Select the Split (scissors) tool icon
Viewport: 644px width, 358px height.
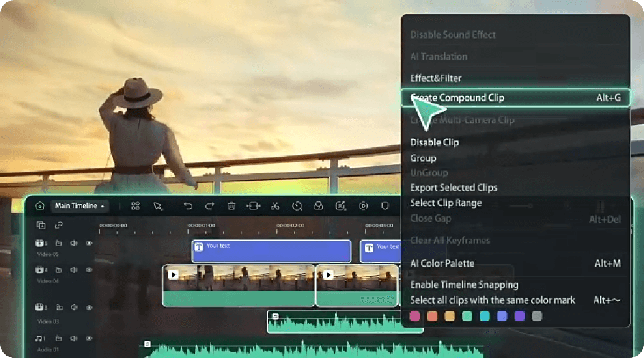click(274, 206)
